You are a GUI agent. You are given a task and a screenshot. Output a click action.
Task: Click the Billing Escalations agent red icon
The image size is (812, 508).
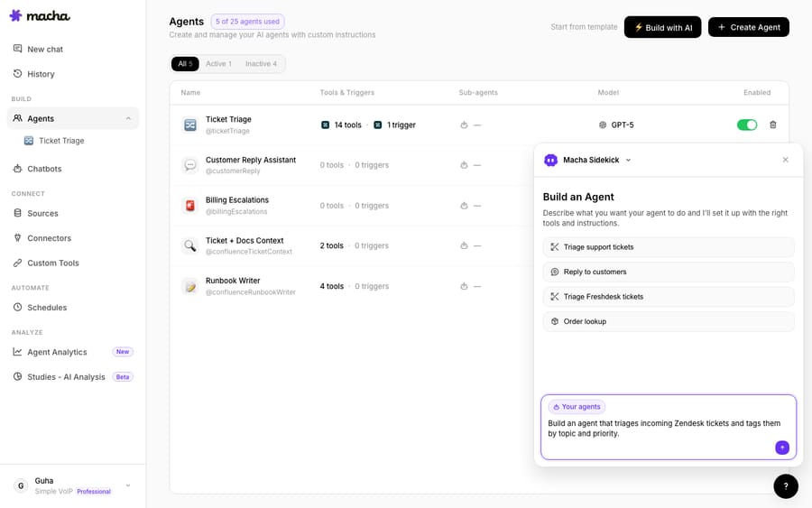point(190,206)
